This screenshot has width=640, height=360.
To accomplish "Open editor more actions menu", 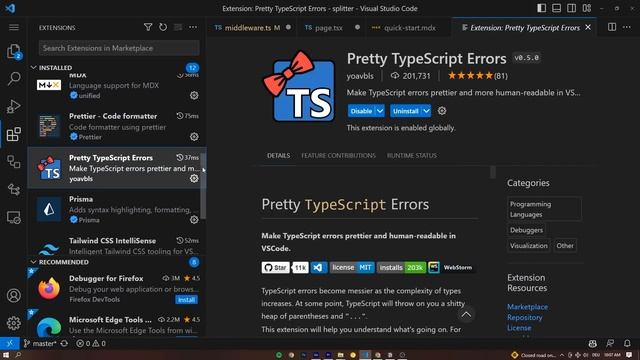I will 627,27.
